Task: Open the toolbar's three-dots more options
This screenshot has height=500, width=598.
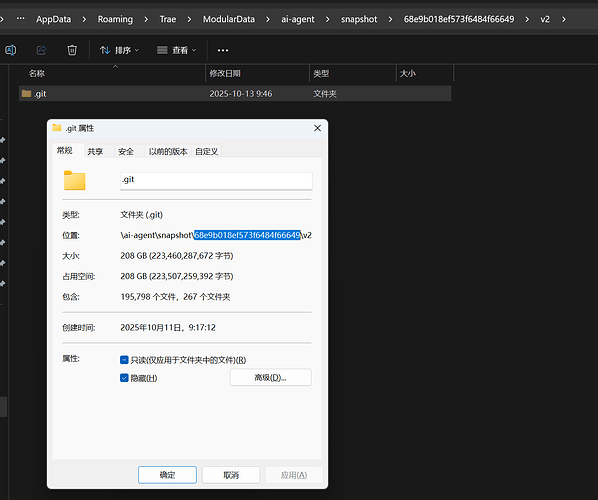Action: 223,50
